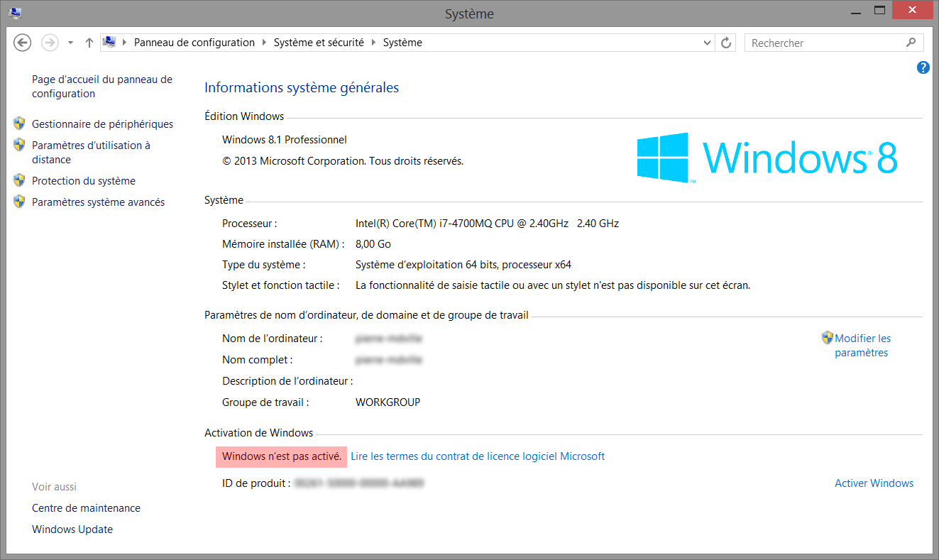
Task: Click the Forward navigation arrow
Action: [x=50, y=43]
